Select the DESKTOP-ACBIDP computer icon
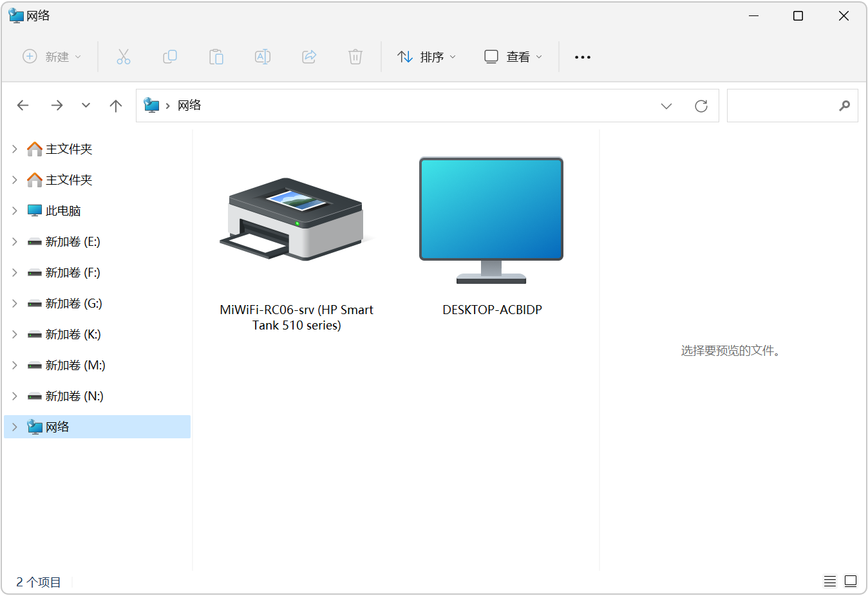 (x=491, y=220)
